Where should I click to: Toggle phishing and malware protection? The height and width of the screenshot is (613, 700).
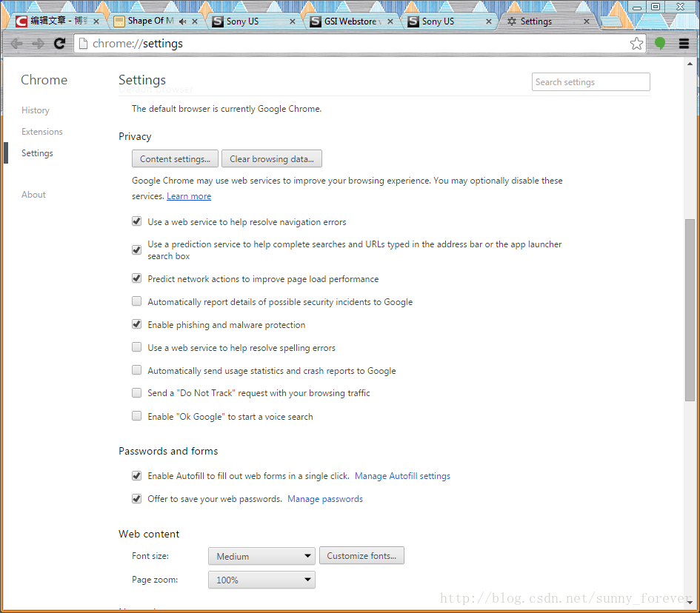(136, 324)
